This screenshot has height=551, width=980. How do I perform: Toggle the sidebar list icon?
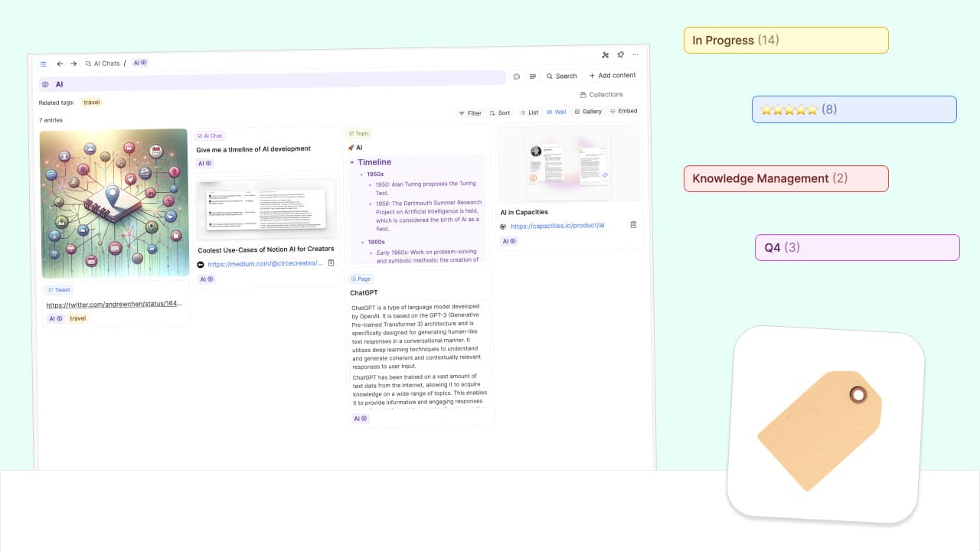pyautogui.click(x=43, y=64)
